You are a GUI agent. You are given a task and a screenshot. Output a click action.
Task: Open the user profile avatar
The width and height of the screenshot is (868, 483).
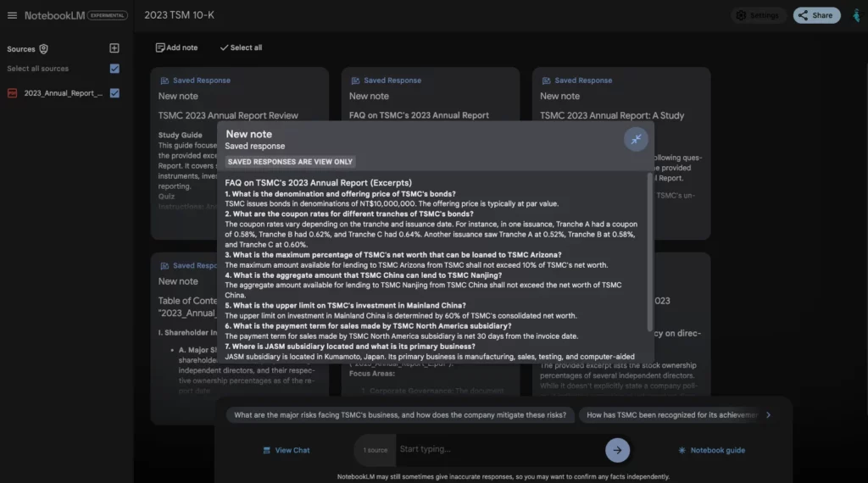coord(857,15)
